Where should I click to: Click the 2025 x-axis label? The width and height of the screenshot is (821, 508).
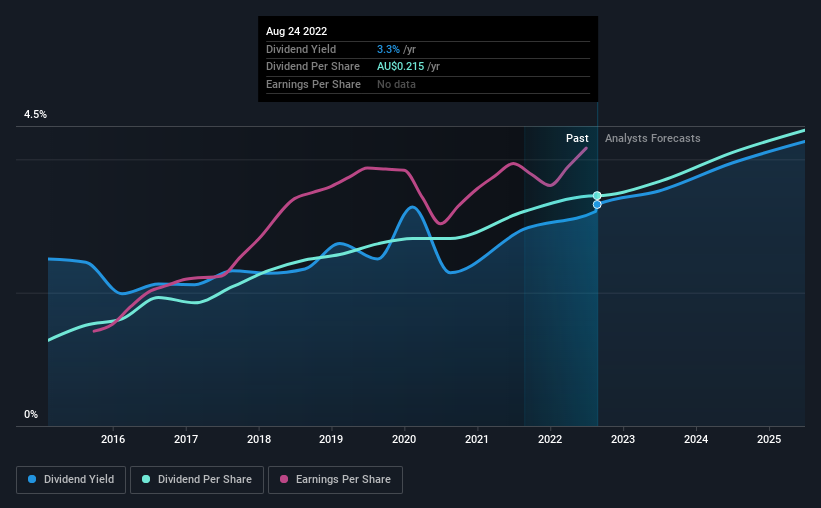(769, 439)
